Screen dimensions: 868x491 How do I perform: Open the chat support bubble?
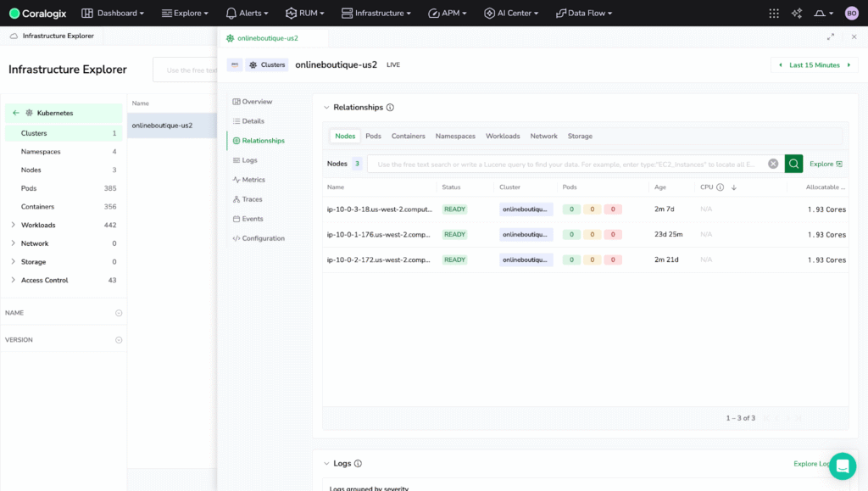coord(842,466)
